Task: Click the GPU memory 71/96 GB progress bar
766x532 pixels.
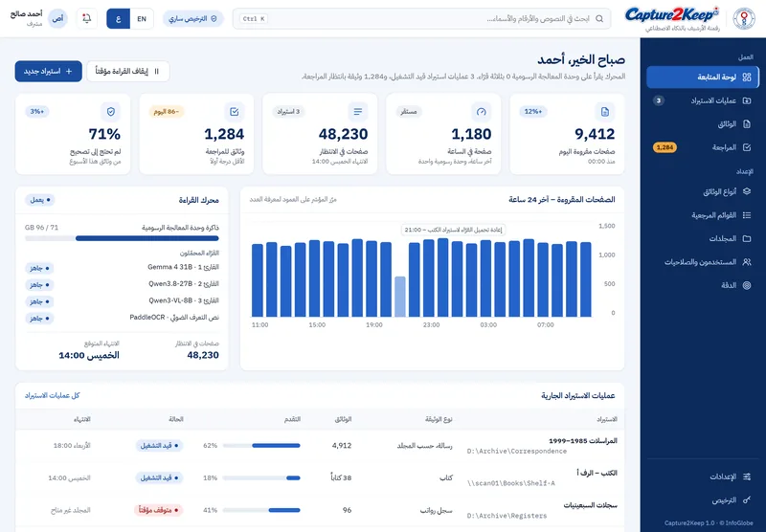Action: (122, 238)
